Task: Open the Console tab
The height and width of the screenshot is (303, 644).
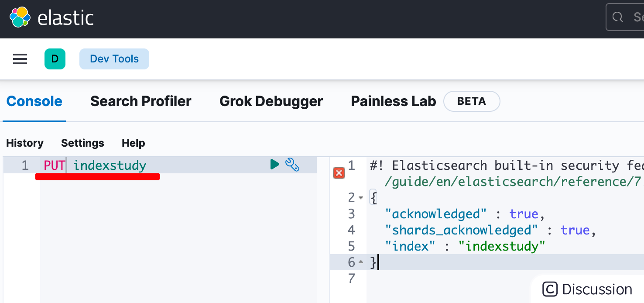Action: click(x=34, y=101)
